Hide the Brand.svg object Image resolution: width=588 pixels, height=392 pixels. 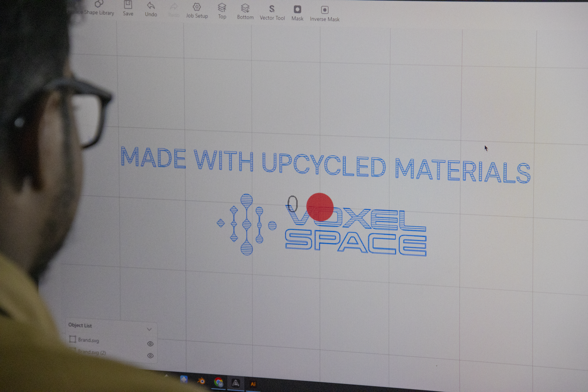pyautogui.click(x=150, y=344)
